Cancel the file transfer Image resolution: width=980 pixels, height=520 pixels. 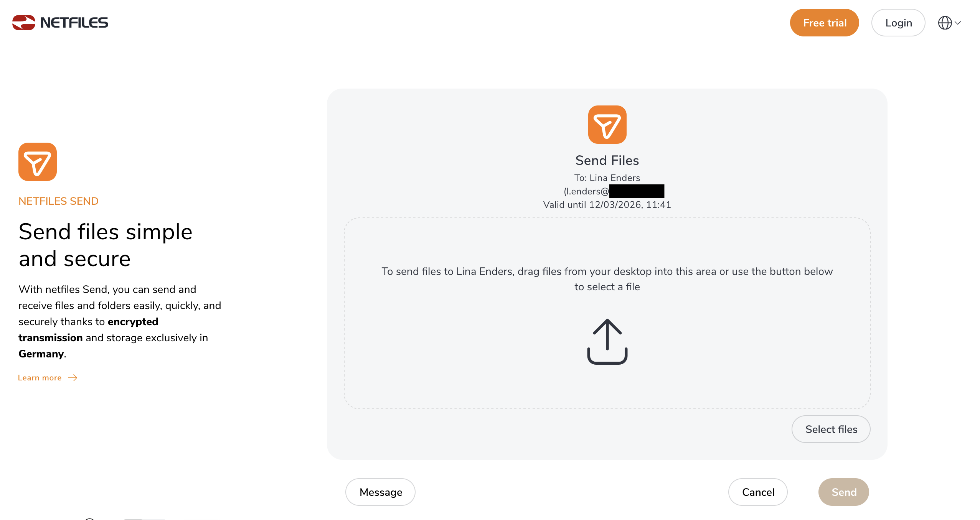pos(758,492)
